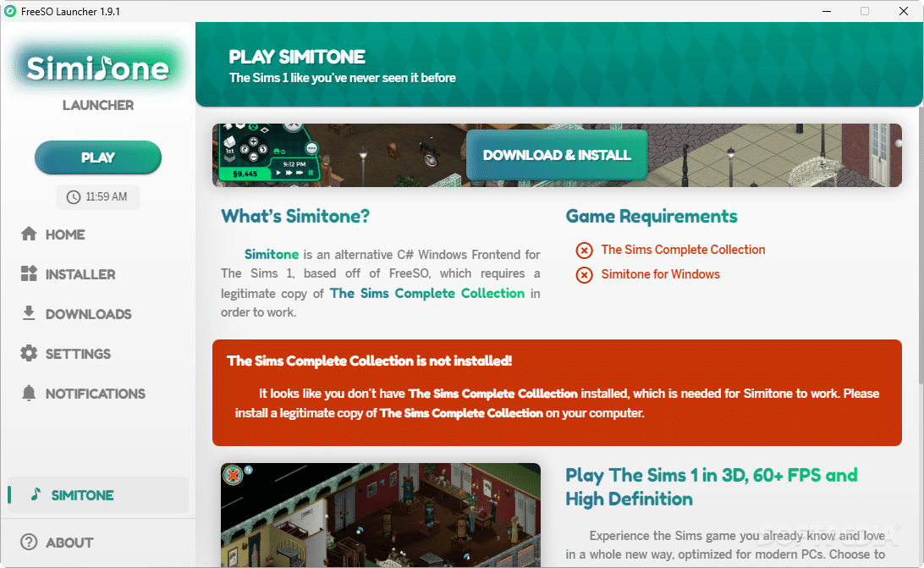Click the installer blocks icon
Image resolution: width=924 pixels, height=568 pixels.
coord(29,273)
